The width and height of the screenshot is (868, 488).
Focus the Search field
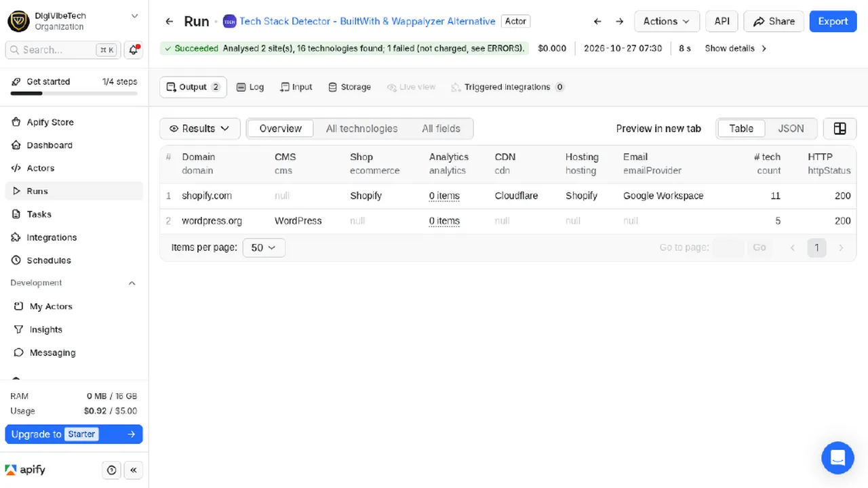click(x=62, y=49)
